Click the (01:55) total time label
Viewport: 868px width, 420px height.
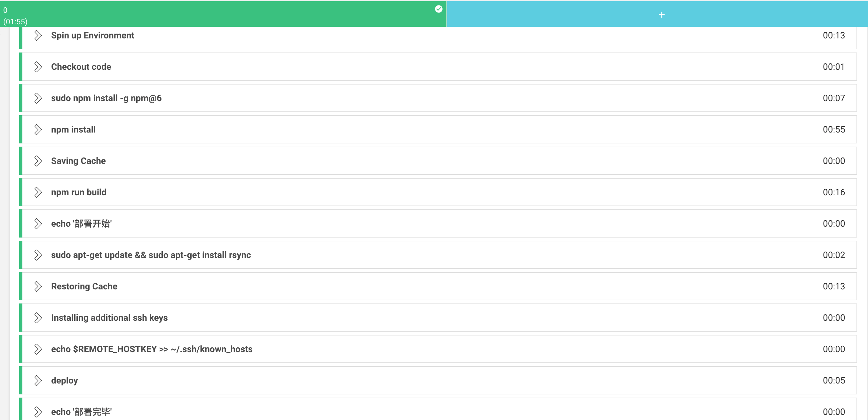coord(15,21)
